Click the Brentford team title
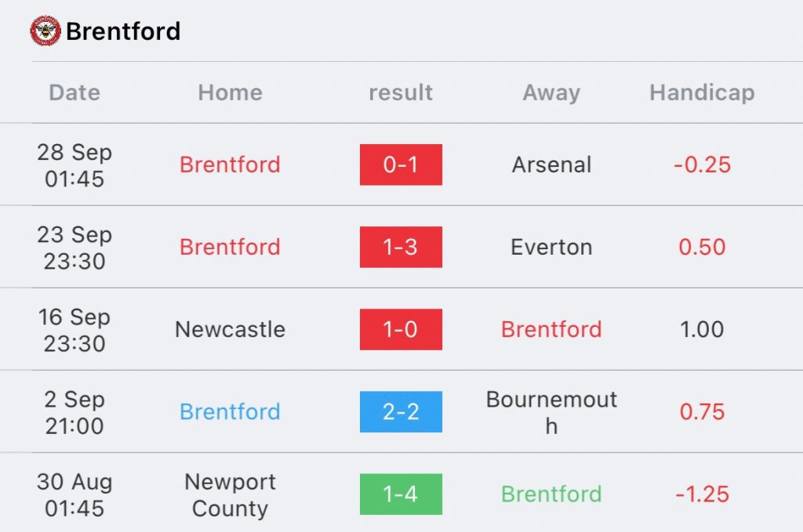The width and height of the screenshot is (803, 532). (x=123, y=31)
